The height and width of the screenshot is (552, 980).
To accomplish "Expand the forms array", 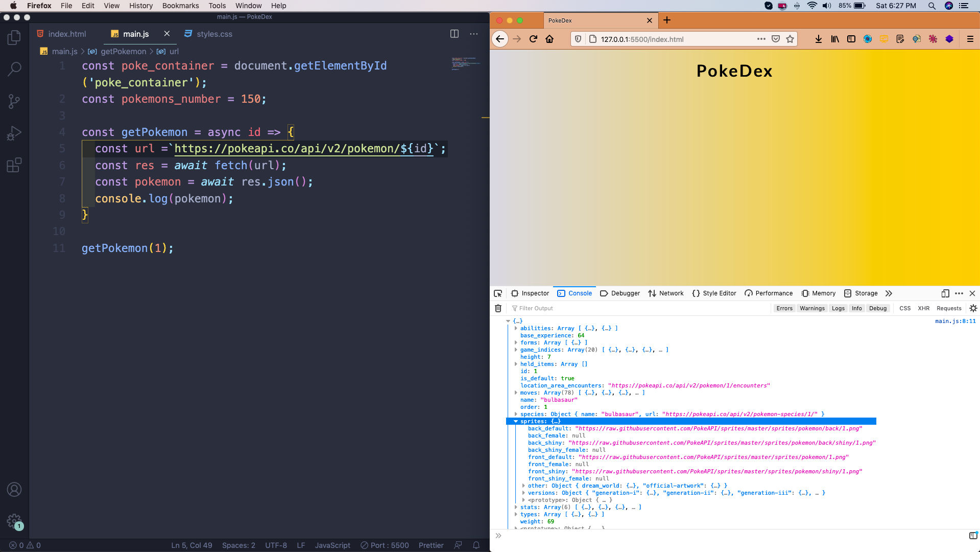I will click(516, 342).
